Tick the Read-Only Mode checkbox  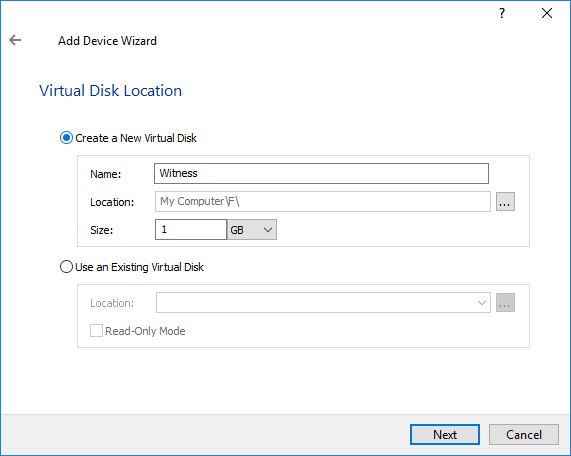click(x=96, y=331)
